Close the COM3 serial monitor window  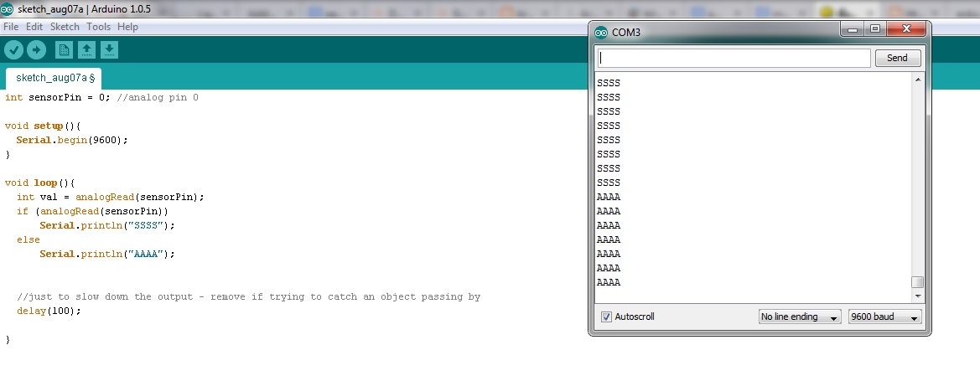tap(905, 29)
